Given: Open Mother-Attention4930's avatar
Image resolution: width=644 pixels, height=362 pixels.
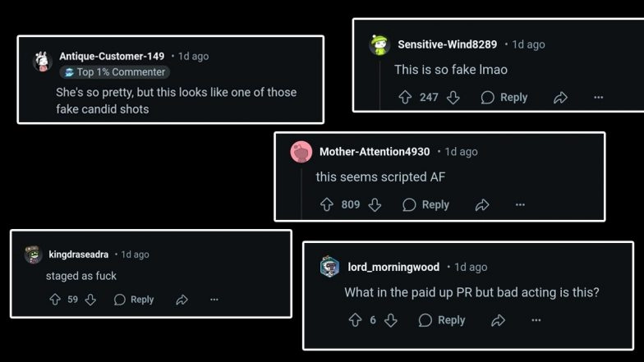Looking at the screenshot, I should pyautogui.click(x=301, y=152).
